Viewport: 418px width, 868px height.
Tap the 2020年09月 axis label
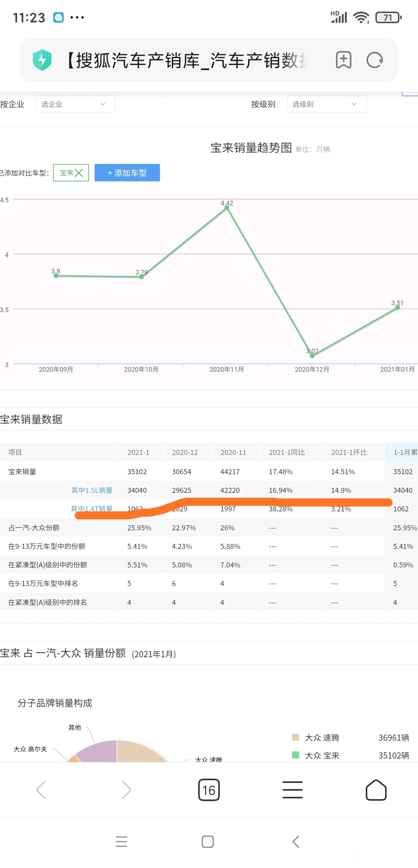[56, 369]
